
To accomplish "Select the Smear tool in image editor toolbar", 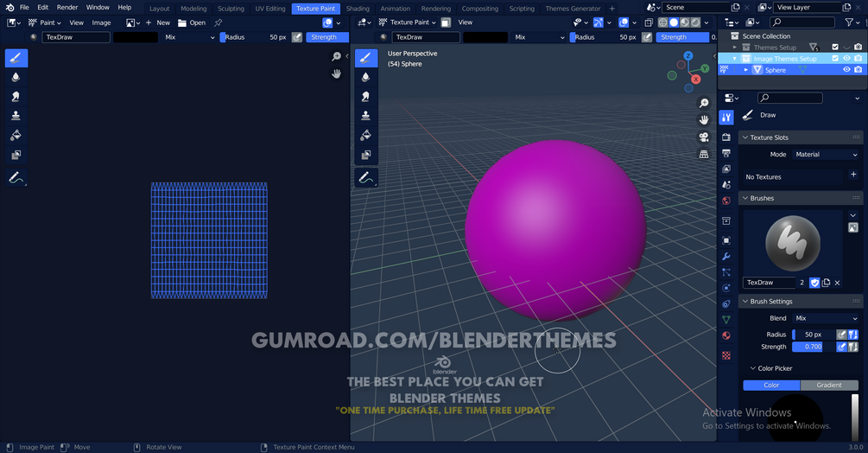I will tap(16, 96).
